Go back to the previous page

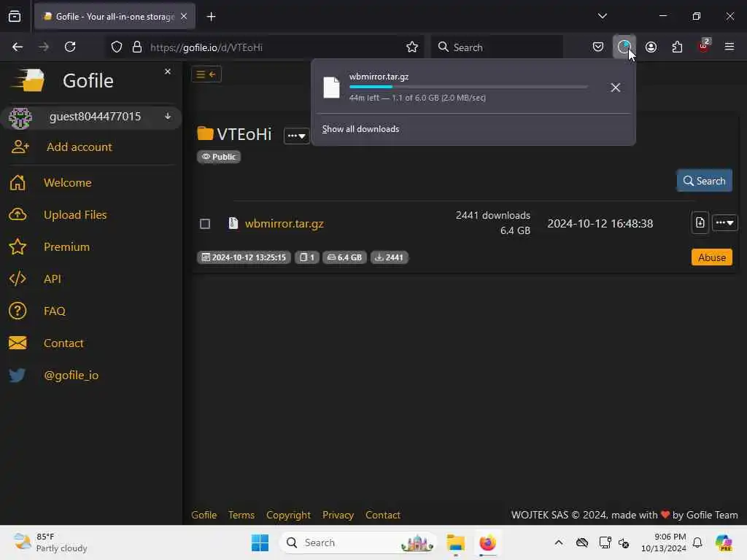(x=18, y=47)
